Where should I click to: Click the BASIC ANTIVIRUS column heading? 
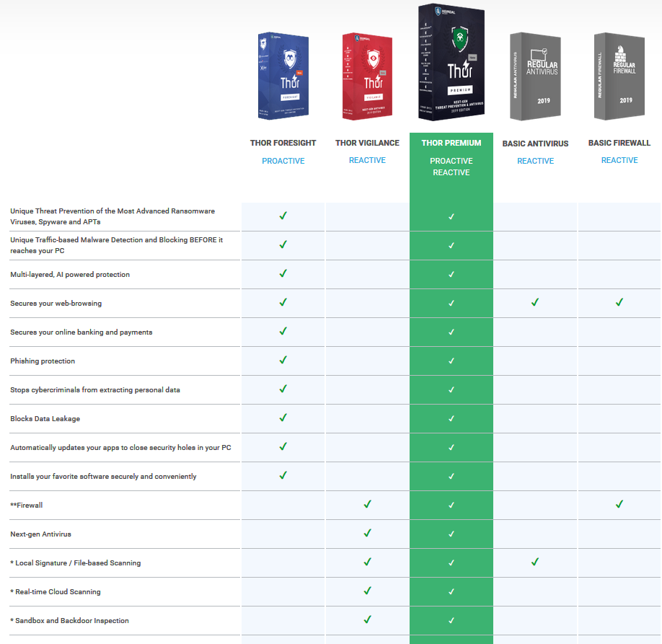pos(535,144)
